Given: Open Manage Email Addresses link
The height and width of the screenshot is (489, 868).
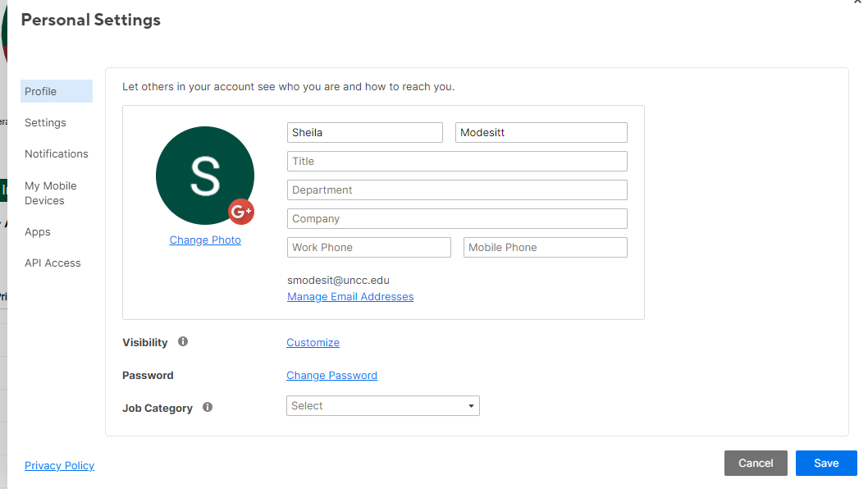Looking at the screenshot, I should [350, 297].
